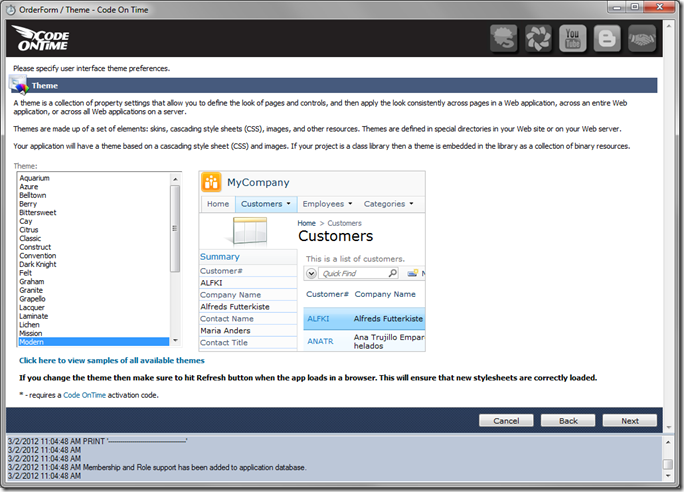Viewport: 684px width, 492px height.
Task: Click log panel scroll down arrow
Action: tap(668, 475)
